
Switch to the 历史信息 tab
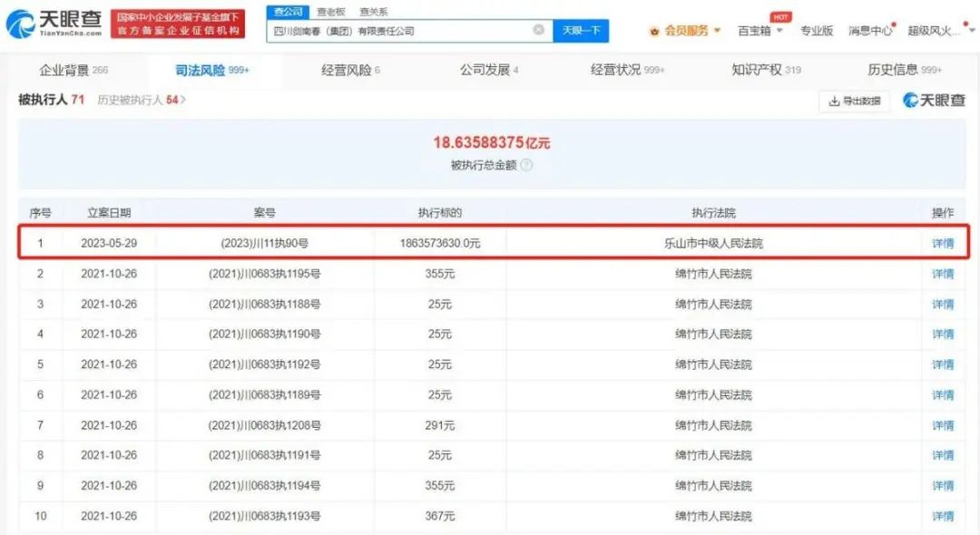click(x=905, y=70)
